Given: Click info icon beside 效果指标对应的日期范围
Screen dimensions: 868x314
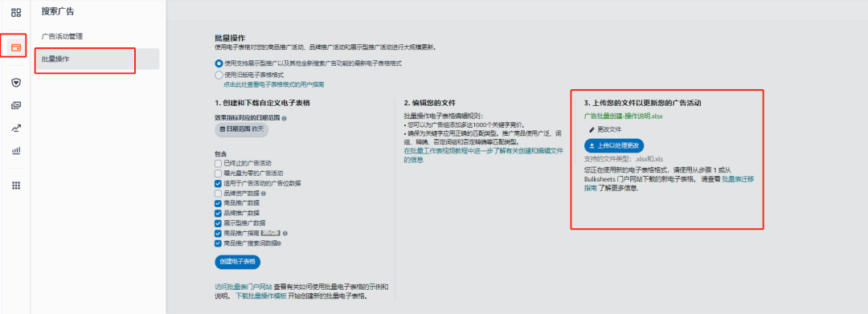Looking at the screenshot, I should pos(284,118).
